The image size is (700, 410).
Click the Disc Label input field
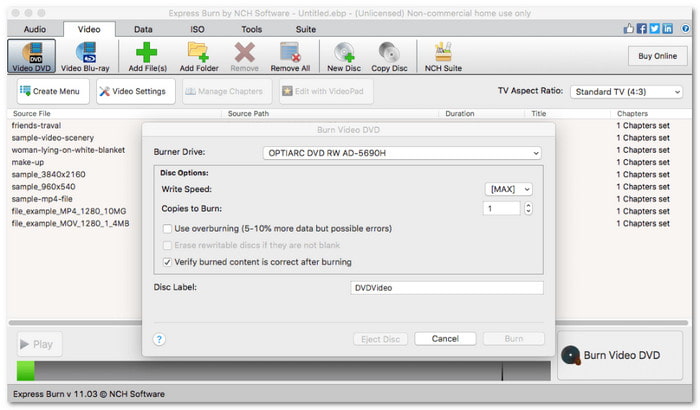(x=447, y=288)
